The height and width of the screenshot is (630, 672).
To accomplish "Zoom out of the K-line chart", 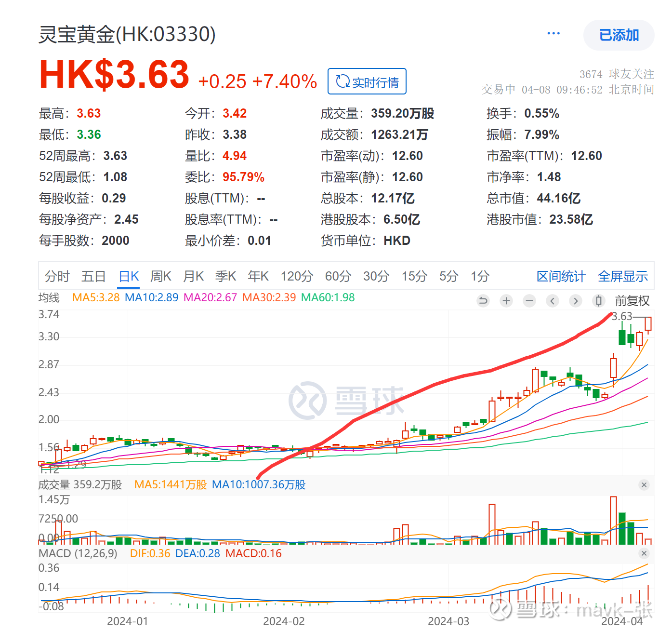I will 529,300.
